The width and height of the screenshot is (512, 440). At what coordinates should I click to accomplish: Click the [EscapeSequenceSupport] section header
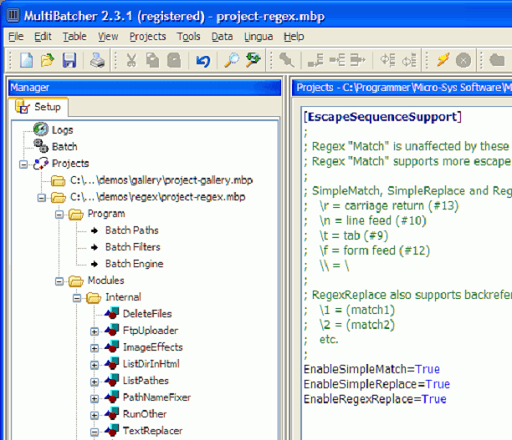pyautogui.click(x=383, y=117)
